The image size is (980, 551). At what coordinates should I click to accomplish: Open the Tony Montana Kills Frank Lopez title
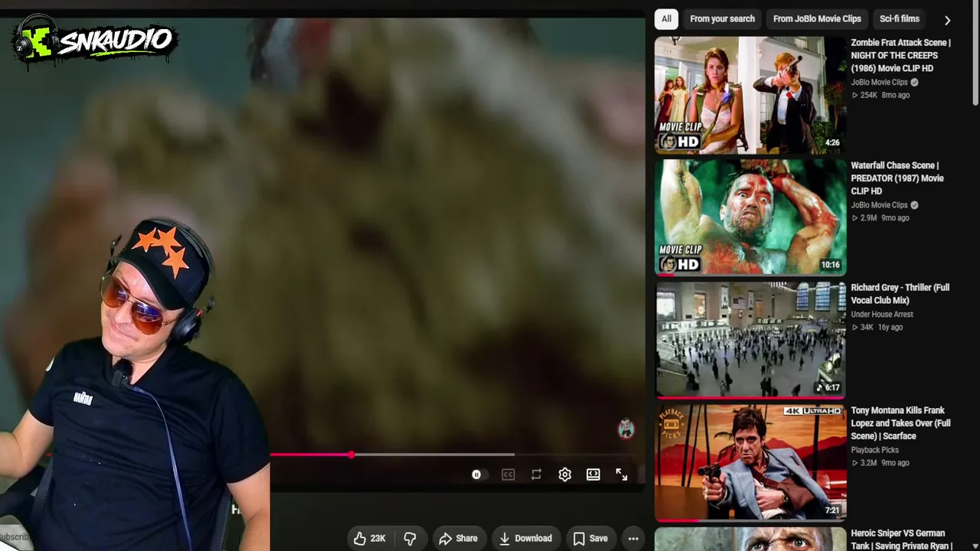pos(900,423)
